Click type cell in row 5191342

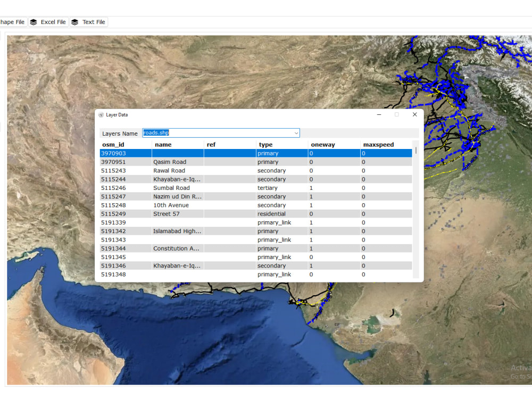click(282, 231)
